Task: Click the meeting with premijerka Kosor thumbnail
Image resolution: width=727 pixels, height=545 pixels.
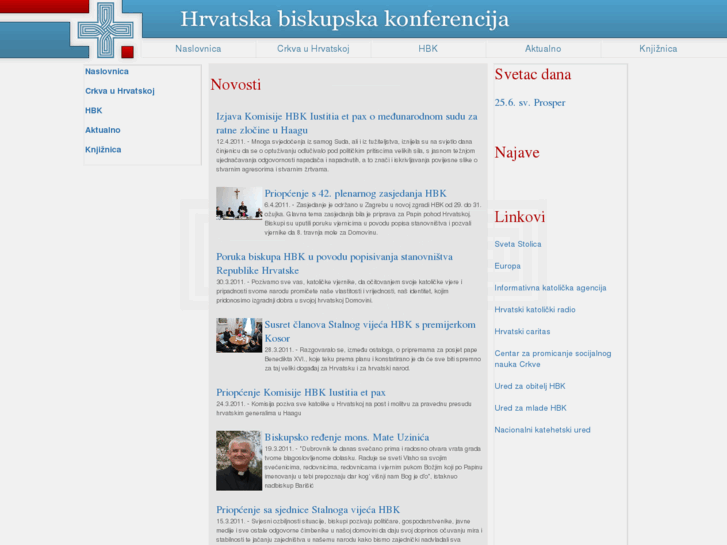Action: [239, 335]
